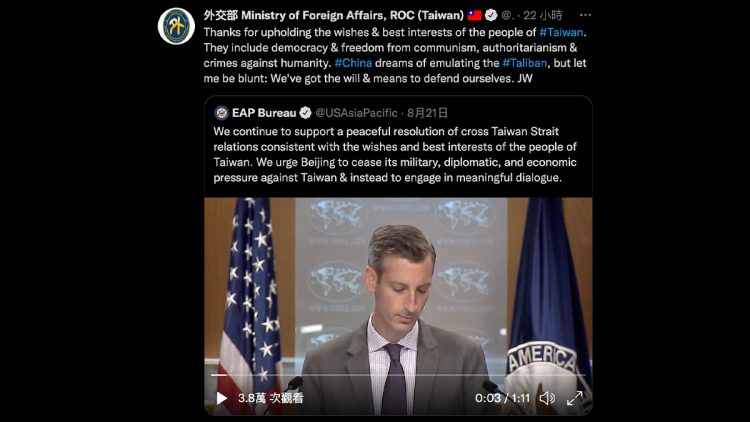The height and width of the screenshot is (422, 750).
Task: Click the EAP Bureau small avatar icon
Action: tap(221, 113)
